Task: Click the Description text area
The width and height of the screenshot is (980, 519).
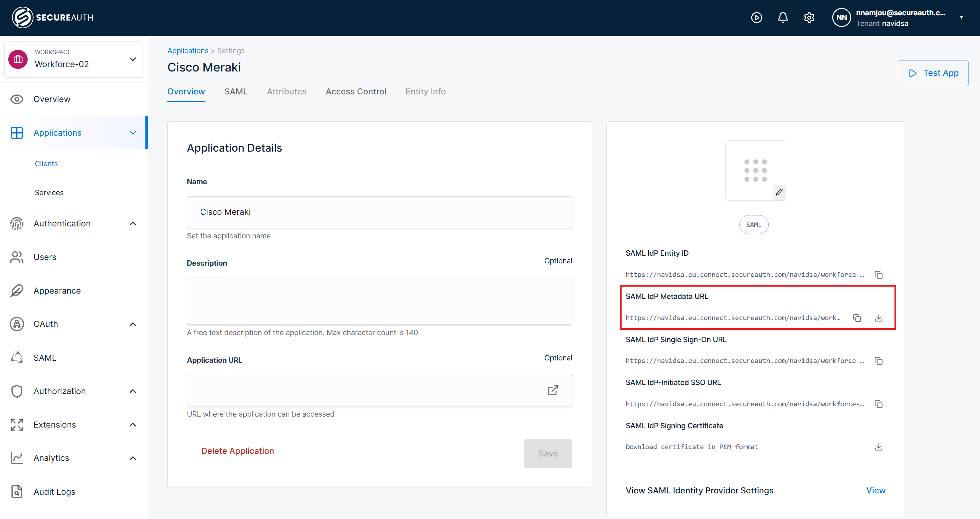Action: tap(379, 301)
